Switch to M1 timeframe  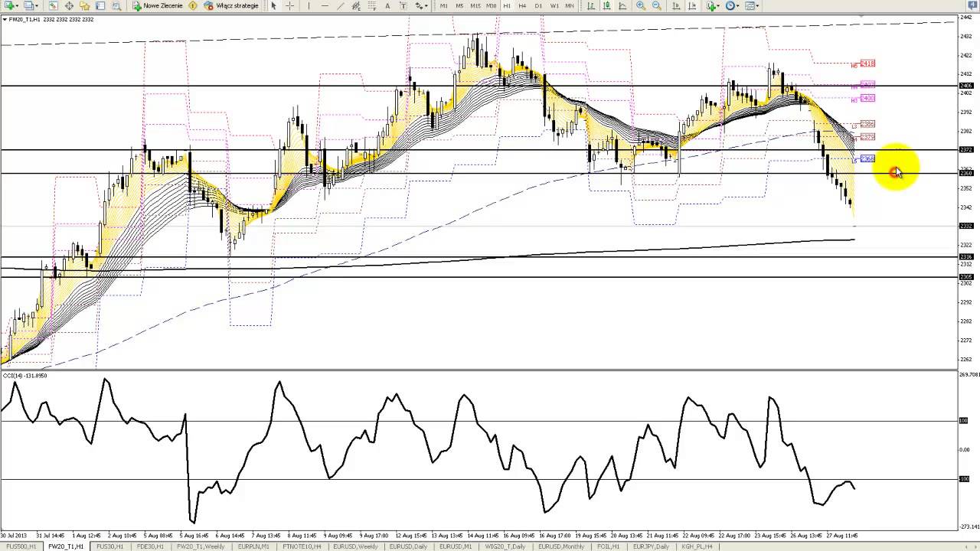pyautogui.click(x=444, y=5)
